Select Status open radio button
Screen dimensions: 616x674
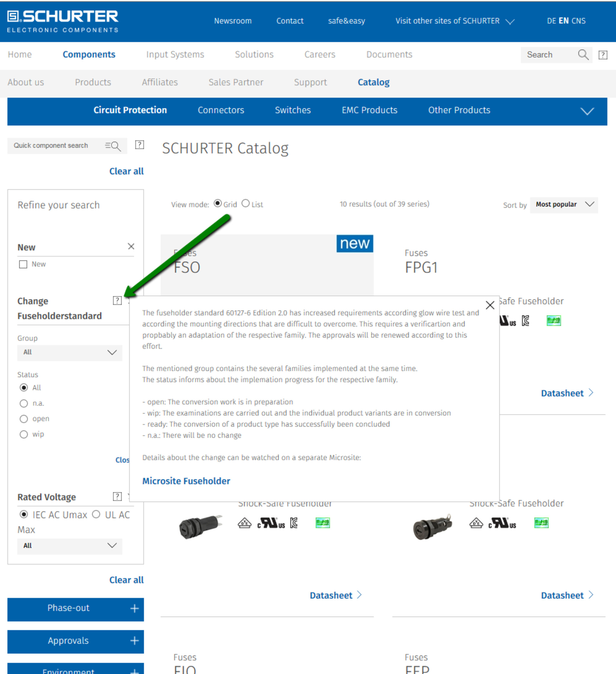24,419
